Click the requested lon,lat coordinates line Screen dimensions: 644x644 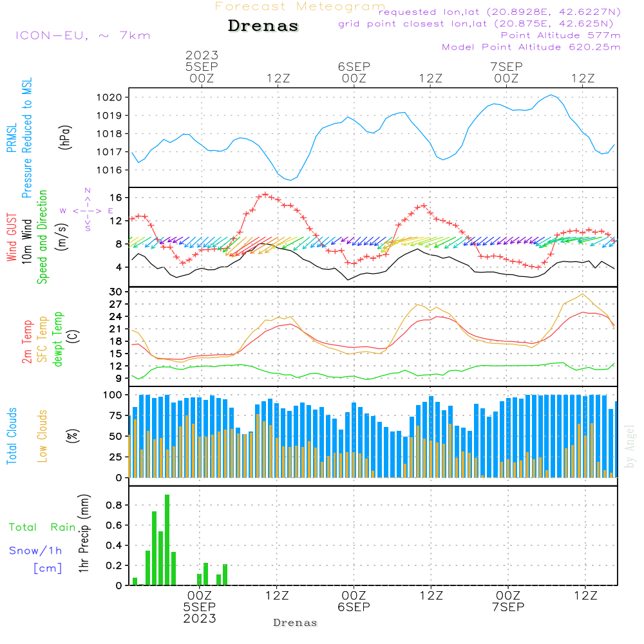tap(500, 12)
